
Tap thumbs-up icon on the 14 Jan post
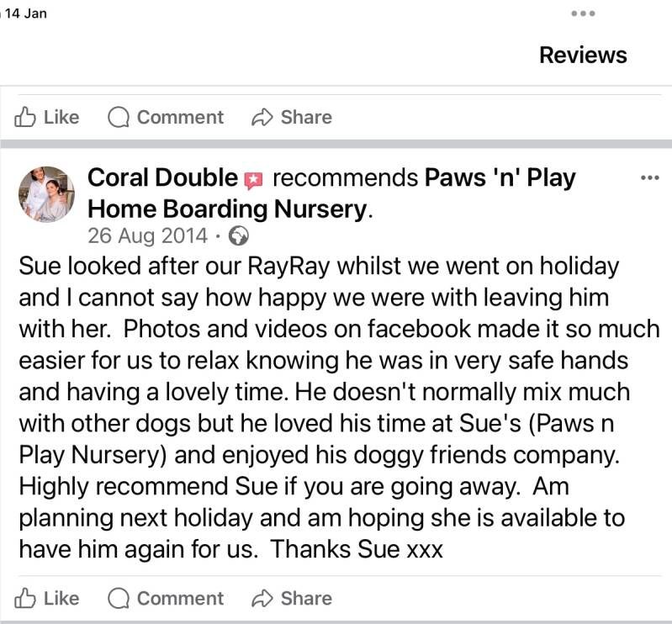tap(27, 117)
